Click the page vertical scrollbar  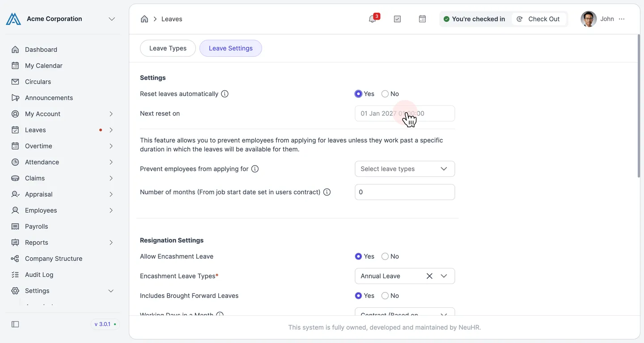click(638, 106)
